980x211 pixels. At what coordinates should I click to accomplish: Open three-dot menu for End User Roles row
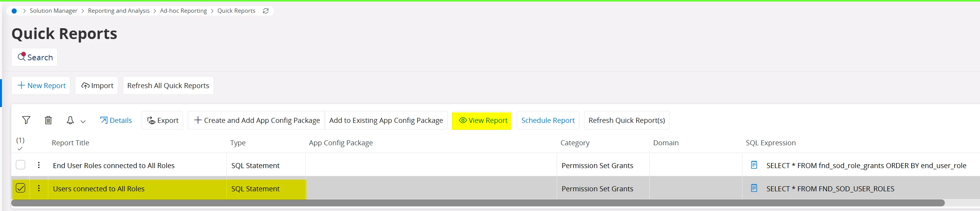39,165
